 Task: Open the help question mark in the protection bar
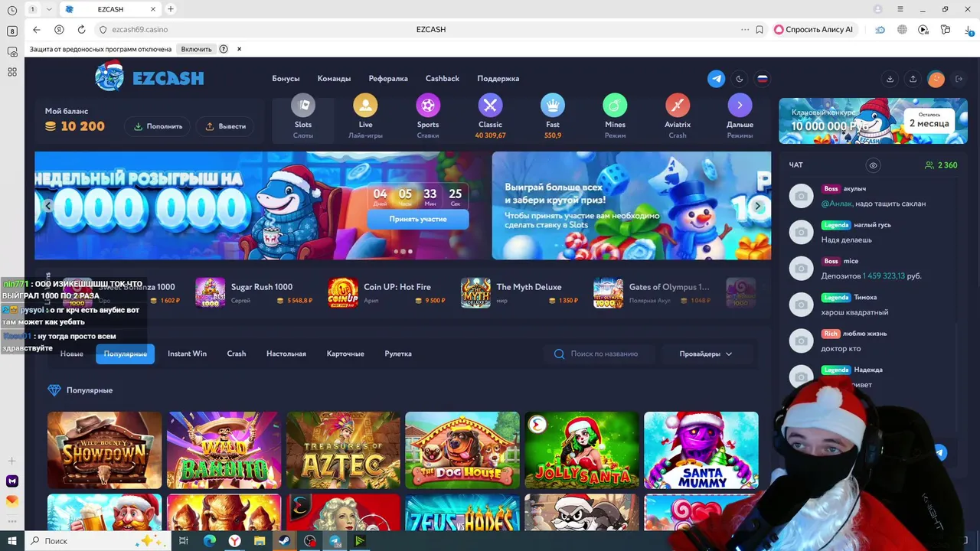click(x=224, y=49)
